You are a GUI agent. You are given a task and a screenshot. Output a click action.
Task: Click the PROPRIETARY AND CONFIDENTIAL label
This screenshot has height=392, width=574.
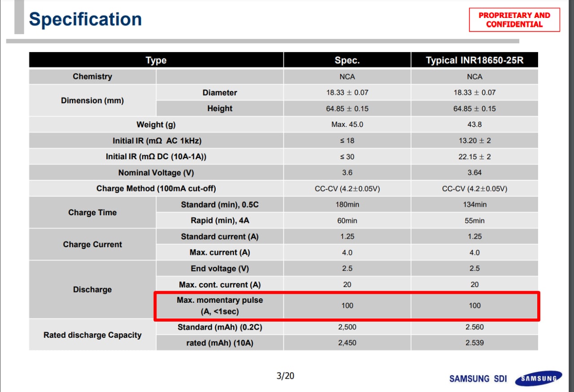(x=514, y=20)
